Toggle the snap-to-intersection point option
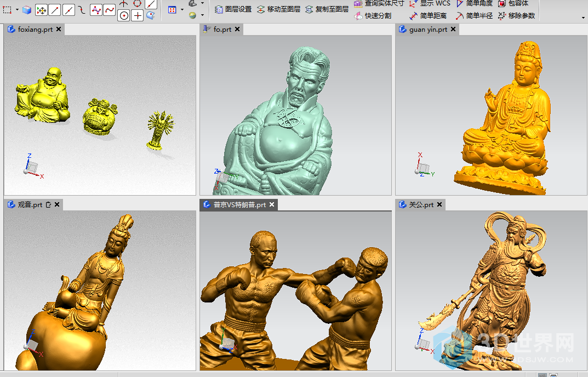The width and height of the screenshot is (588, 377). [138, 16]
